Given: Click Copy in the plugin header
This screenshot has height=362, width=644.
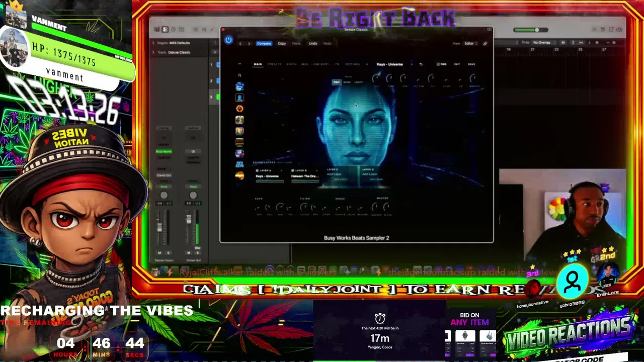Looking at the screenshot, I should [282, 44].
